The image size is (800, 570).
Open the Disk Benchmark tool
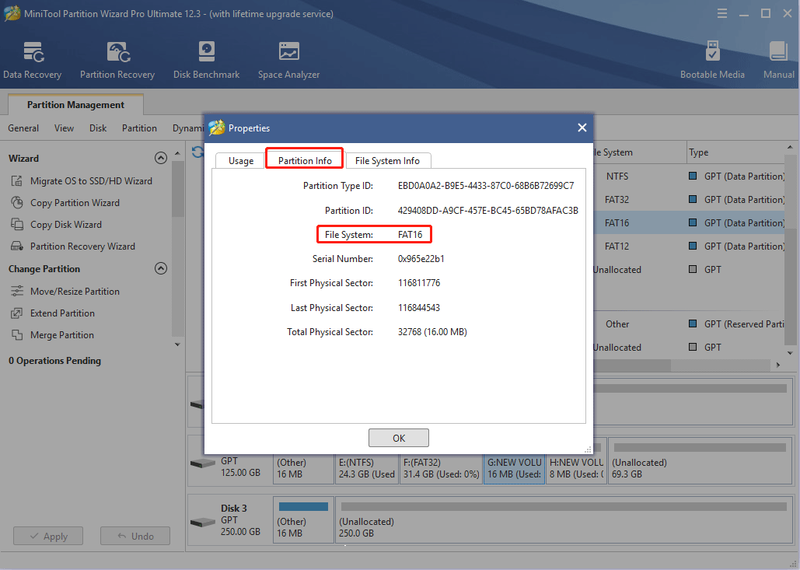(x=206, y=60)
